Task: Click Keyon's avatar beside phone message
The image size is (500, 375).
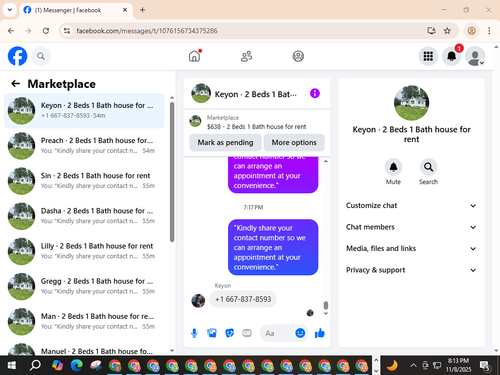Action: coord(198,301)
